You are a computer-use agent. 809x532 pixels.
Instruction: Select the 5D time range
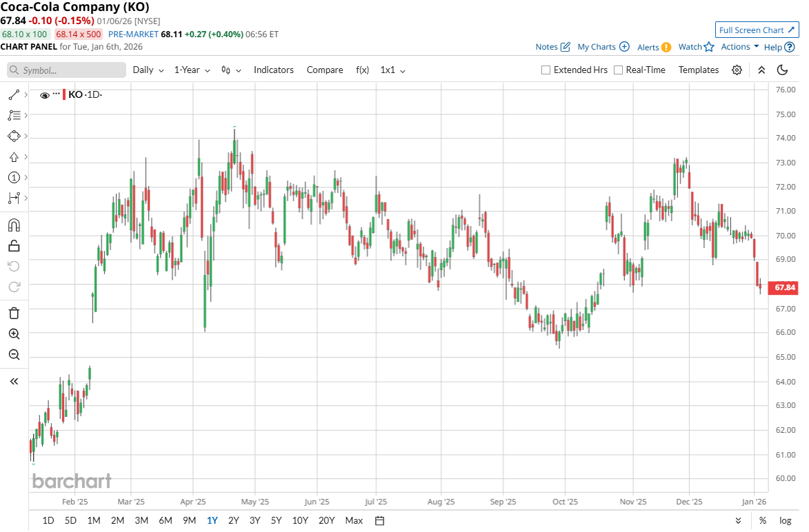70,521
